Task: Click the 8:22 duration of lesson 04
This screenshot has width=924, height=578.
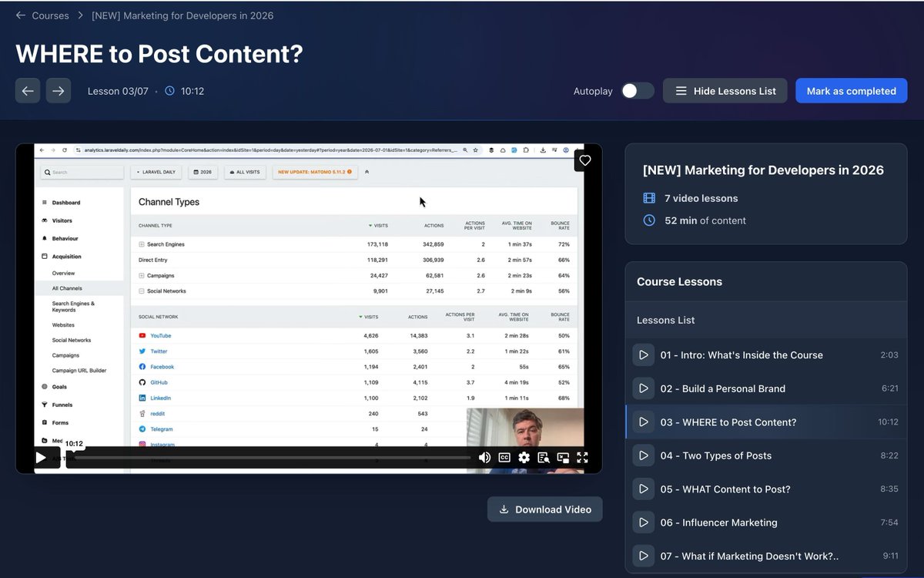Action: click(x=889, y=455)
